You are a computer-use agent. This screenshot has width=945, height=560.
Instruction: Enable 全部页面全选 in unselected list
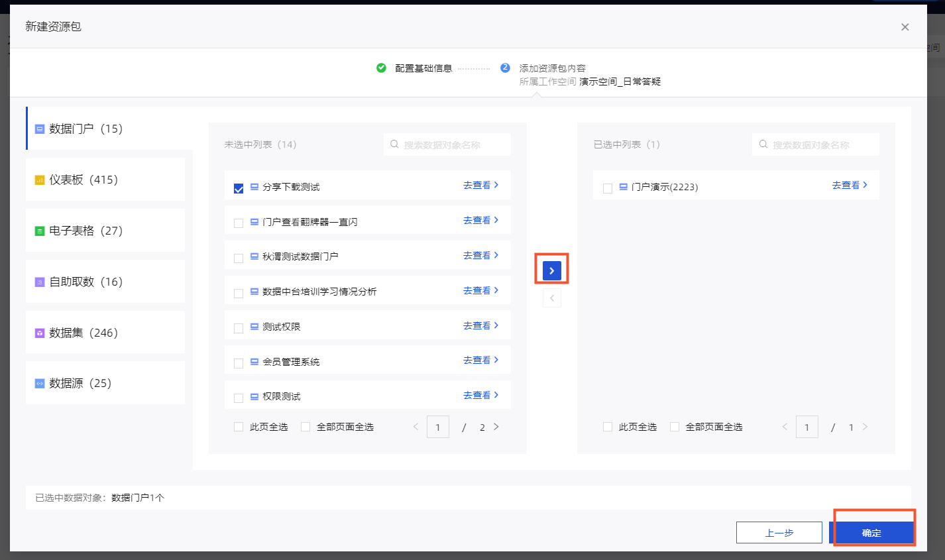click(x=306, y=427)
